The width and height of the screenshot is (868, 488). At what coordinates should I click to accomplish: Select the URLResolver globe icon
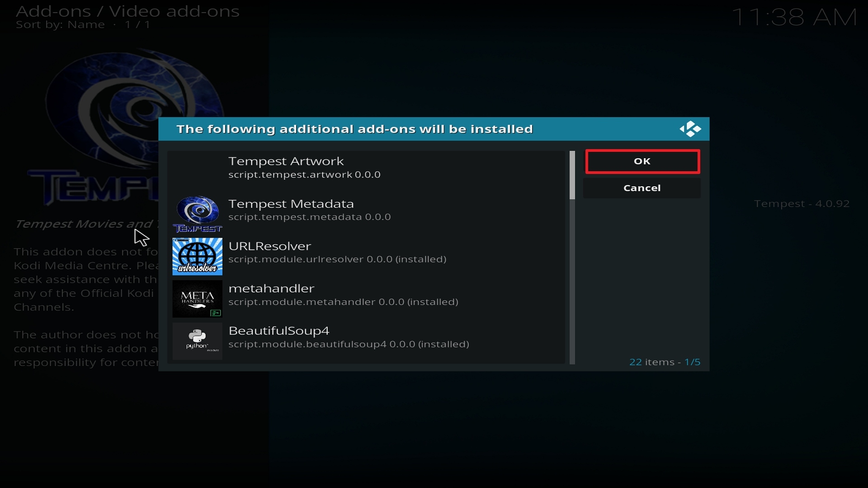point(197,256)
